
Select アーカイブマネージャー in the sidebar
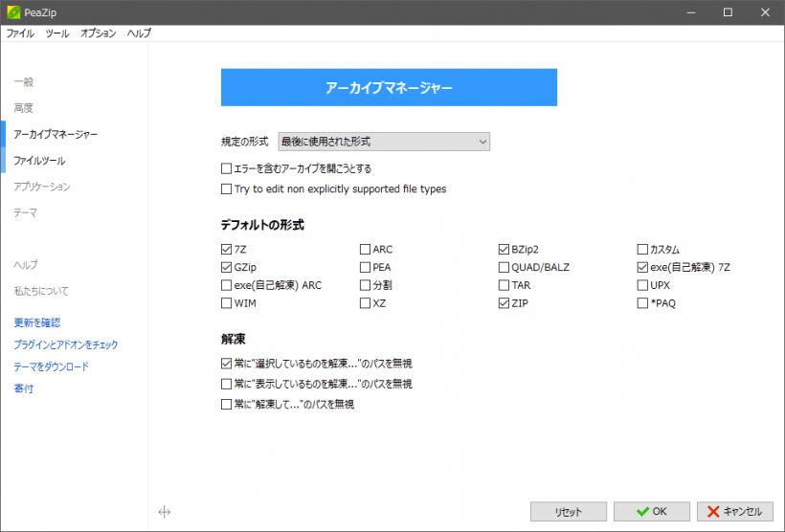point(56,134)
